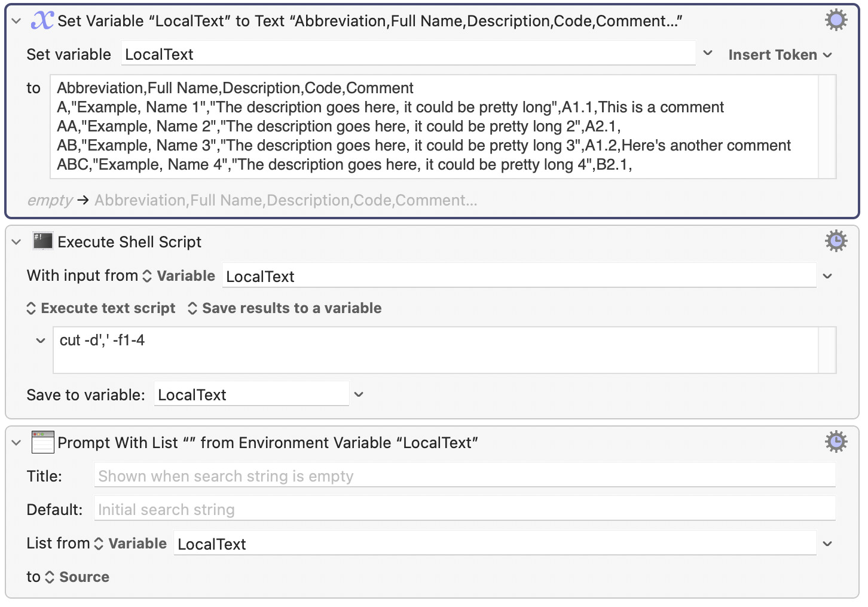The image size is (868, 607).
Task: Open gear menu for Execute Shell Script action
Action: [836, 241]
